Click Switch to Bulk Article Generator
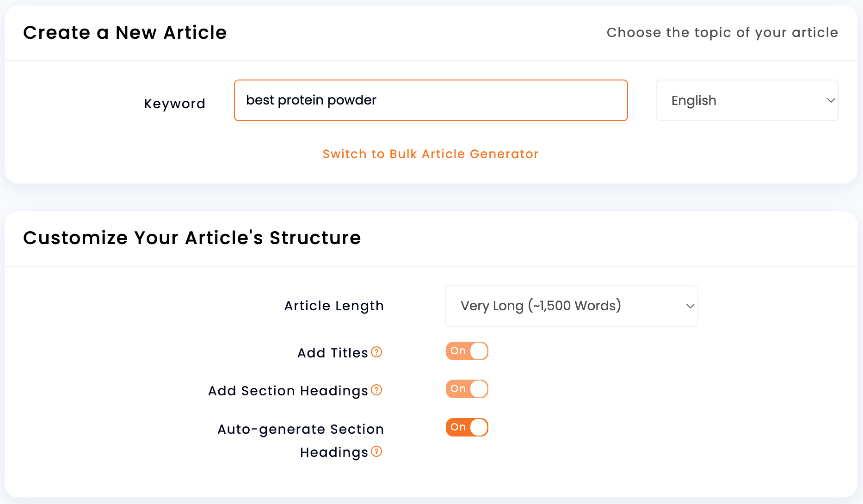Image resolution: width=863 pixels, height=504 pixels. pos(430,154)
